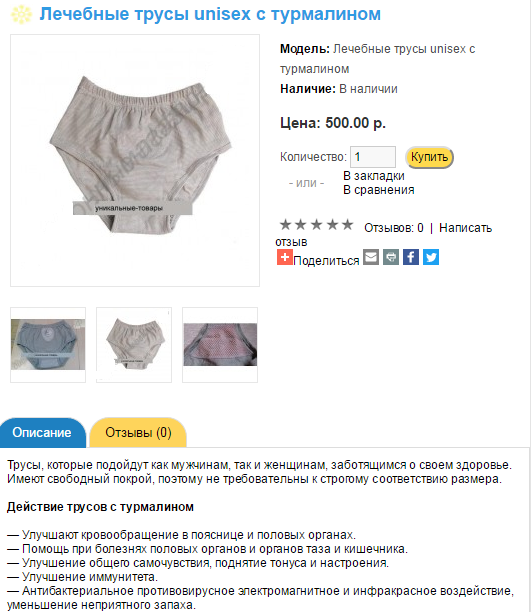Add to bookmarks via В закладки
531x612 pixels.
pos(374,176)
